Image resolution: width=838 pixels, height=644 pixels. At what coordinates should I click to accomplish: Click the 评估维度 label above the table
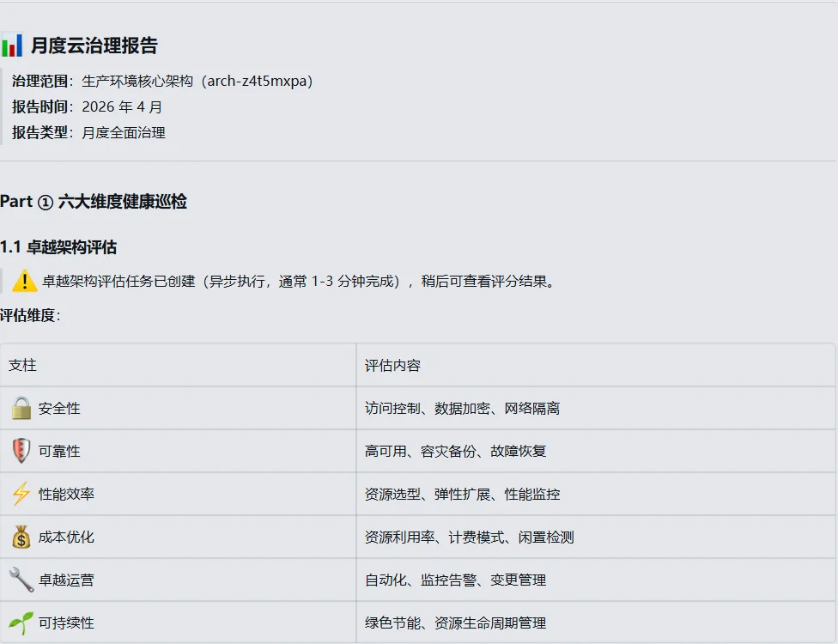pyautogui.click(x=32, y=317)
